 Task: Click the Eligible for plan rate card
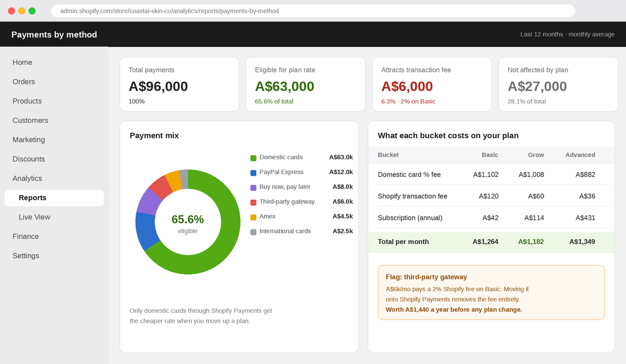(306, 84)
